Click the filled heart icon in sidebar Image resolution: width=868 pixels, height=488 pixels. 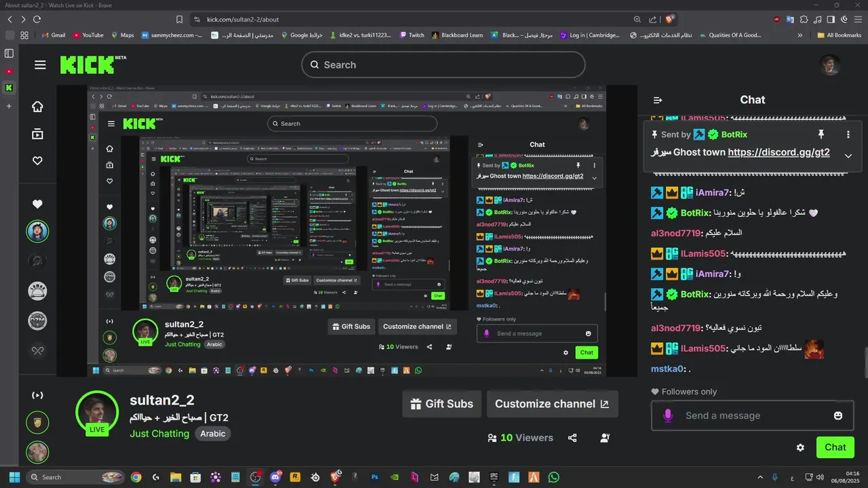coord(37,204)
